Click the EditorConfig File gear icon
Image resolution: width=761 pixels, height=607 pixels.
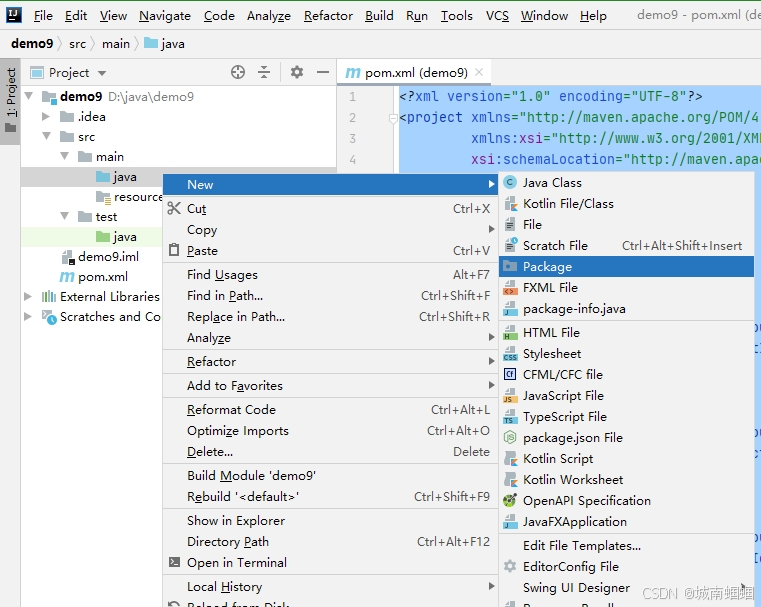click(x=510, y=566)
